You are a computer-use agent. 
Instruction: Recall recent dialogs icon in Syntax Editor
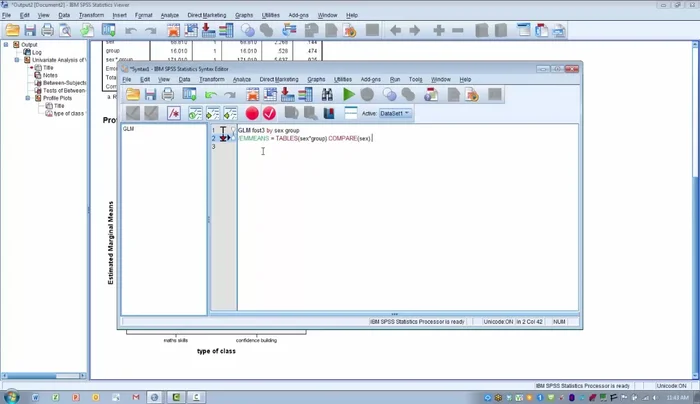[x=189, y=94]
